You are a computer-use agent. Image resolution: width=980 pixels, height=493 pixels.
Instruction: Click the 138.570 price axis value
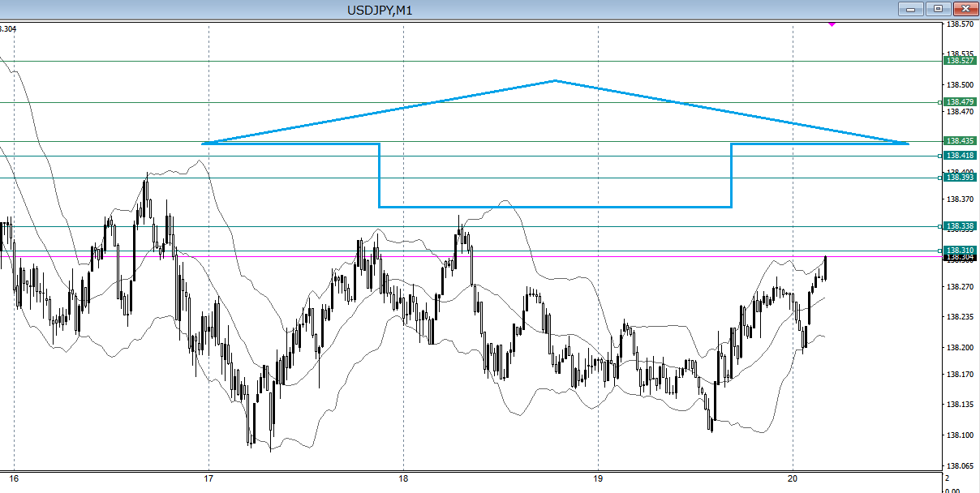click(x=961, y=25)
